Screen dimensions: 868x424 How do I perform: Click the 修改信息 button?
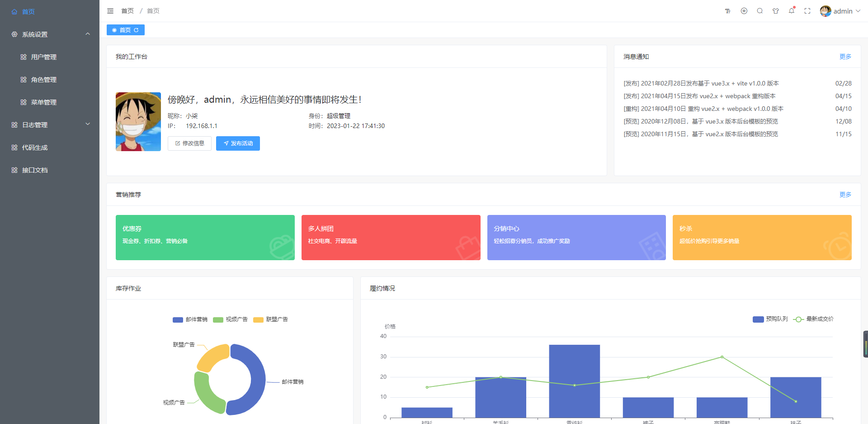189,143
